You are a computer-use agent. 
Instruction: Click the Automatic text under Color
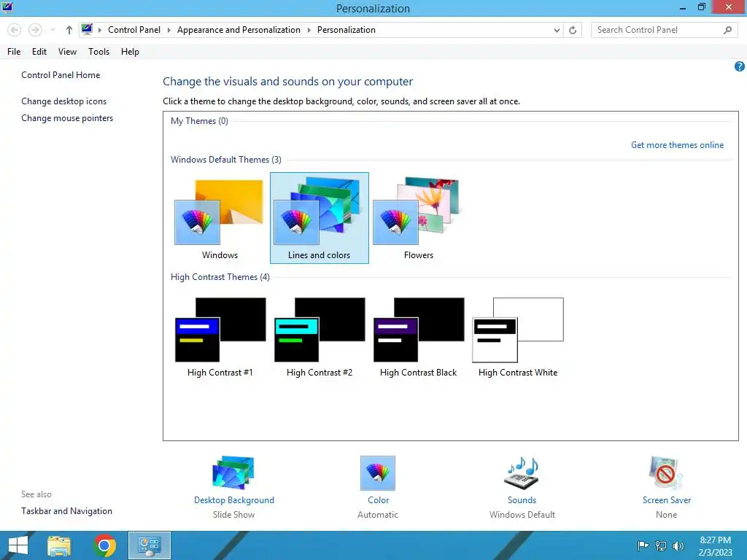pos(378,514)
